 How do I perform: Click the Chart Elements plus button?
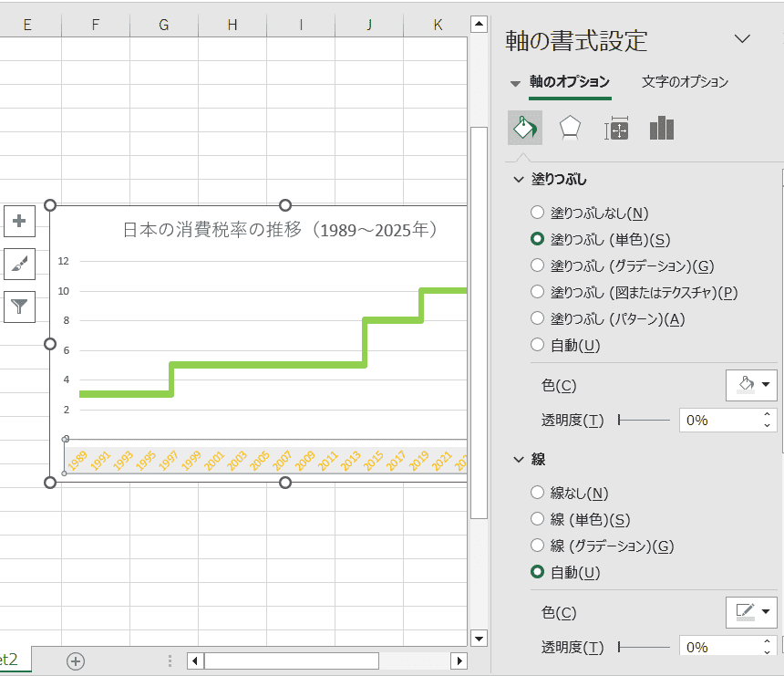click(x=19, y=221)
